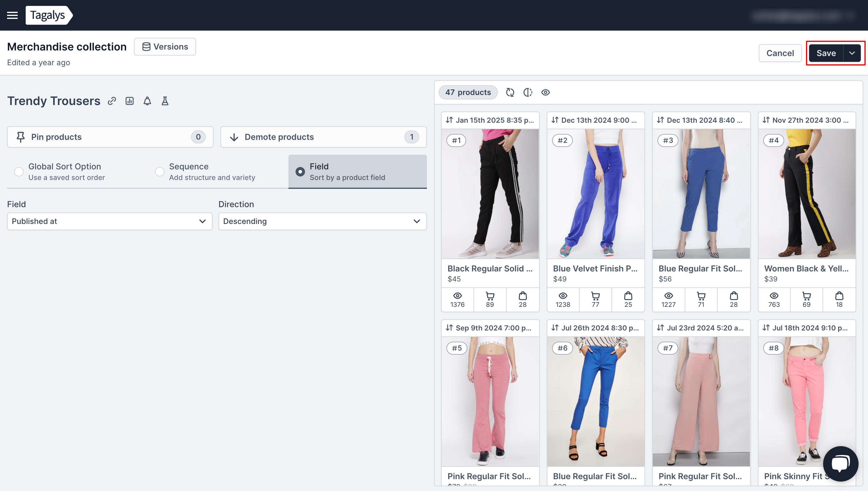868x491 pixels.
Task: Expand the Demote products panel
Action: coord(324,137)
